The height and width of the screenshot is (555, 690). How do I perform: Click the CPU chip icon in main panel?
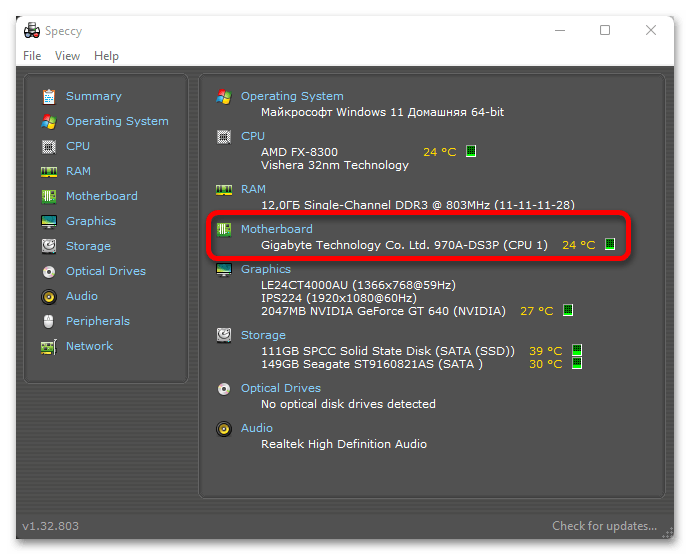pos(224,137)
